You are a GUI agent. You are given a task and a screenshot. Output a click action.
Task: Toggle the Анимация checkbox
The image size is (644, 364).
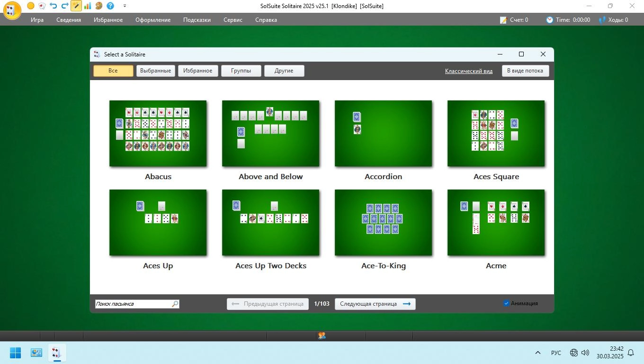pos(506,303)
